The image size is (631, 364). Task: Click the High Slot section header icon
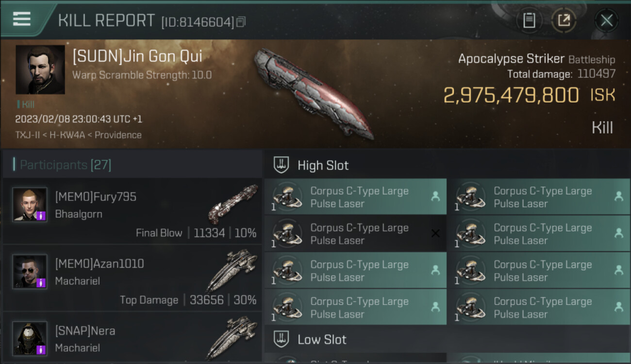(281, 165)
